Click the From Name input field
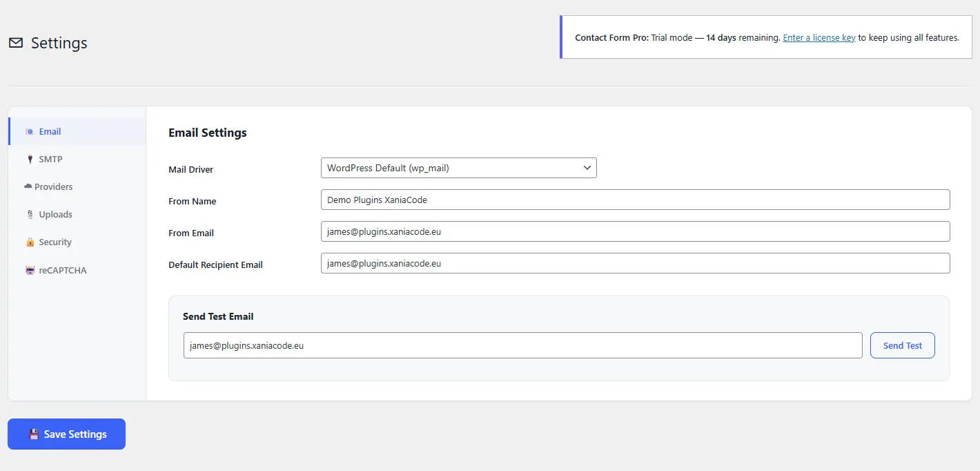 pos(636,200)
